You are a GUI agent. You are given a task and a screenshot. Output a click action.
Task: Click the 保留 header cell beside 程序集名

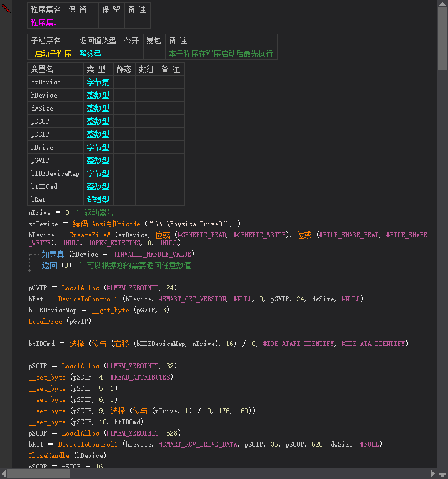tap(81, 9)
